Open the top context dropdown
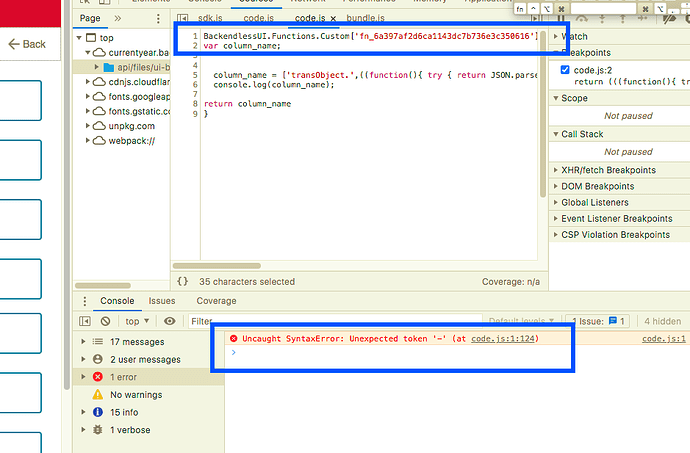The height and width of the screenshot is (453, 690). [137, 321]
